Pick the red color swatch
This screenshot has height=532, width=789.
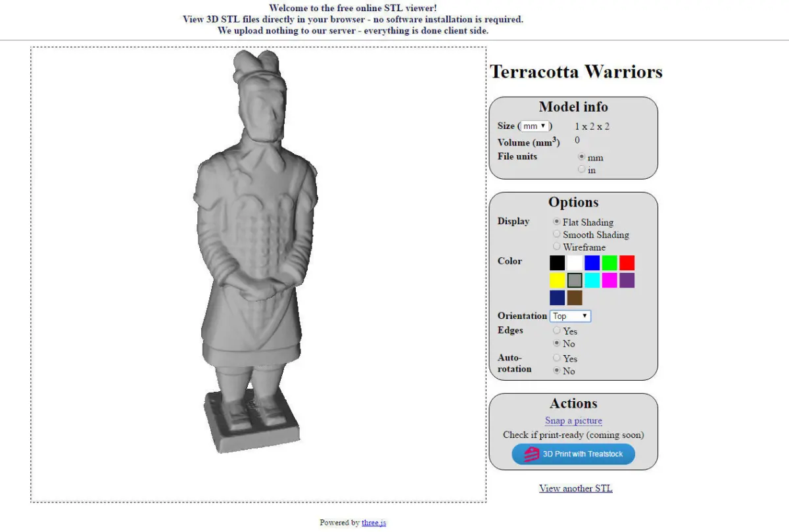pos(627,263)
